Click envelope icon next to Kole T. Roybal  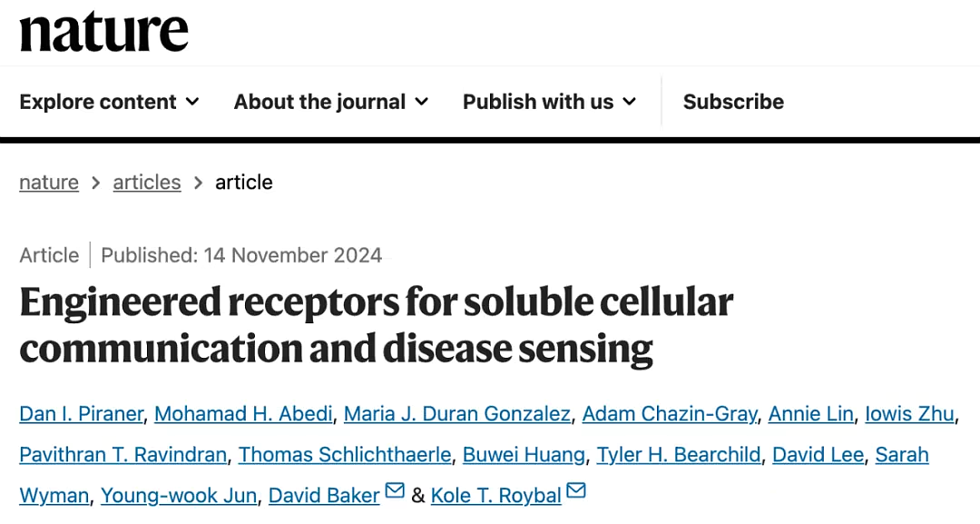tap(575, 490)
